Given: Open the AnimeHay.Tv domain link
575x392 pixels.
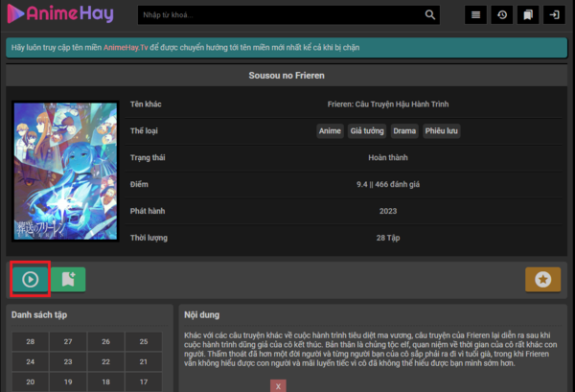Looking at the screenshot, I should tap(126, 47).
